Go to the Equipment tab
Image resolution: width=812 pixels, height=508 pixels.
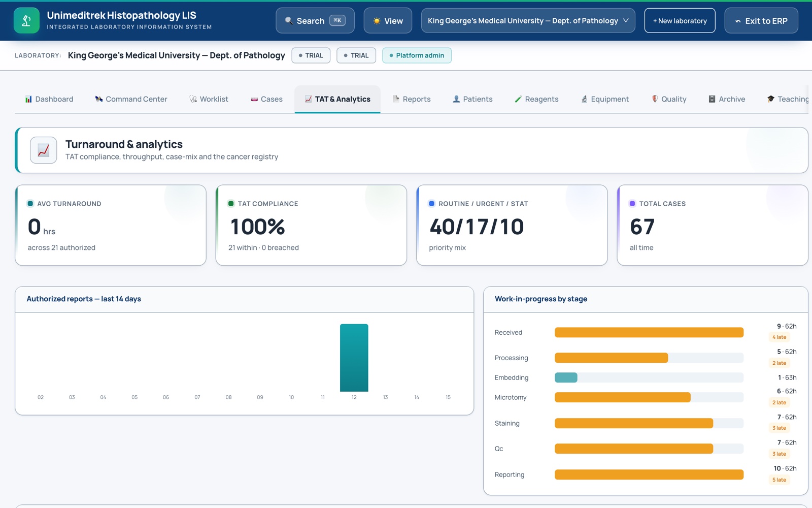coord(604,99)
